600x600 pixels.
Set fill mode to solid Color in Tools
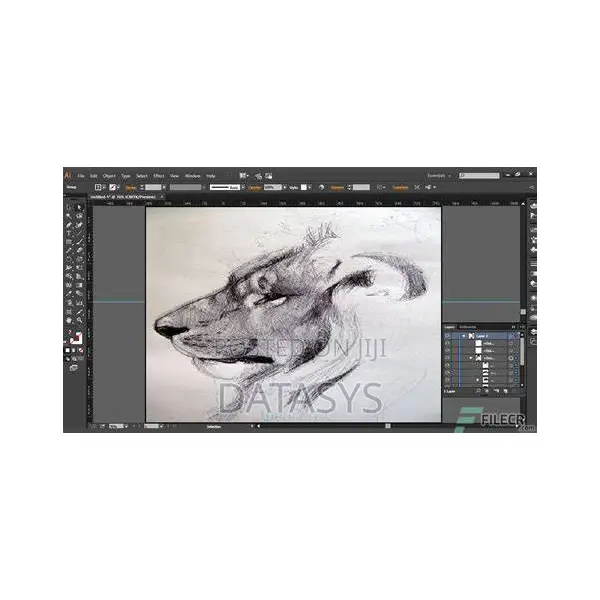pyautogui.click(x=68, y=350)
